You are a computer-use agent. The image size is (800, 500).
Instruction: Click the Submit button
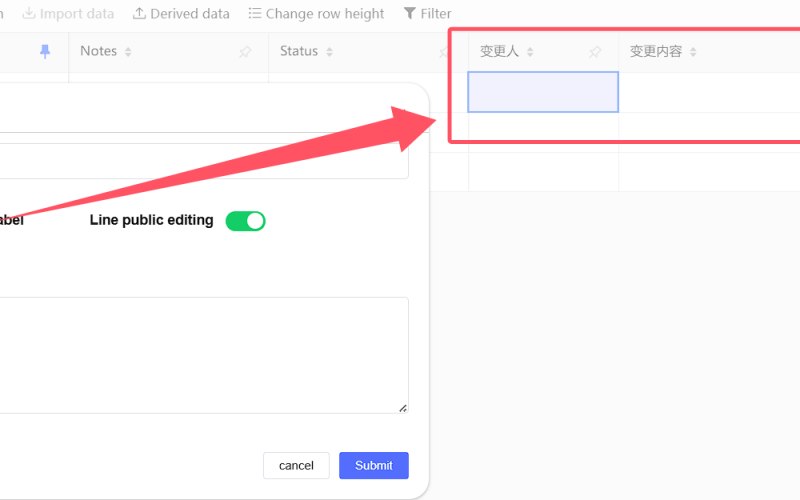[x=374, y=465]
